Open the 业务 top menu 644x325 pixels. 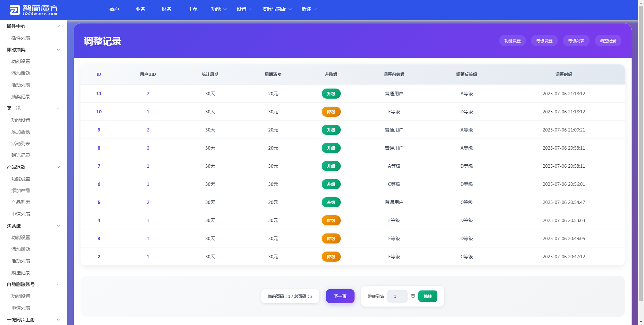[x=140, y=9]
